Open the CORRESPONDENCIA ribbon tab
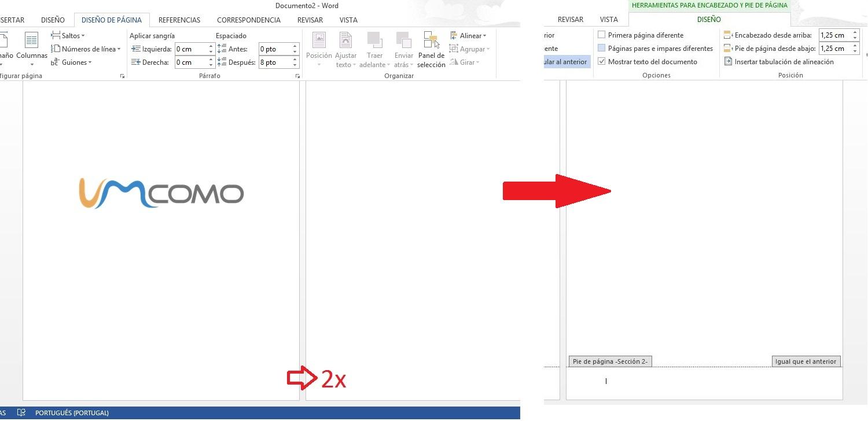This screenshot has height=421, width=868. (249, 20)
